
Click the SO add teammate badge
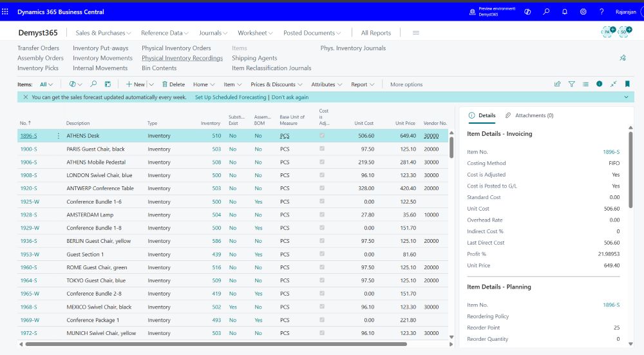click(x=625, y=32)
